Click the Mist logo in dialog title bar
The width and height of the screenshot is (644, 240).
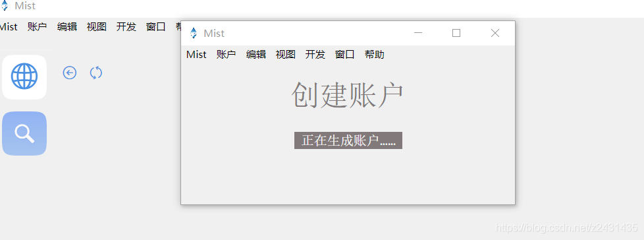coord(194,33)
